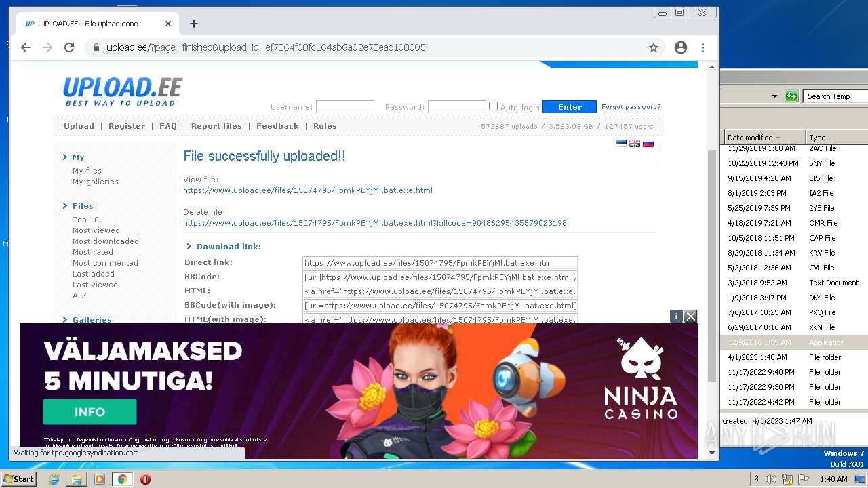Open the Chrome three-dot menu

coord(703,47)
